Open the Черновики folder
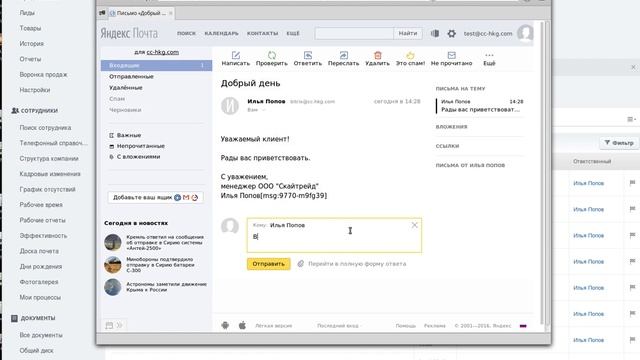This screenshot has height=360, width=640. pyautogui.click(x=125, y=110)
